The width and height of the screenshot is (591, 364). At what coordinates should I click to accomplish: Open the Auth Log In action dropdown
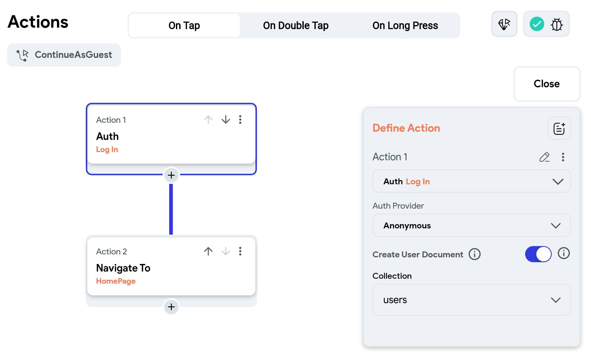pos(471,181)
